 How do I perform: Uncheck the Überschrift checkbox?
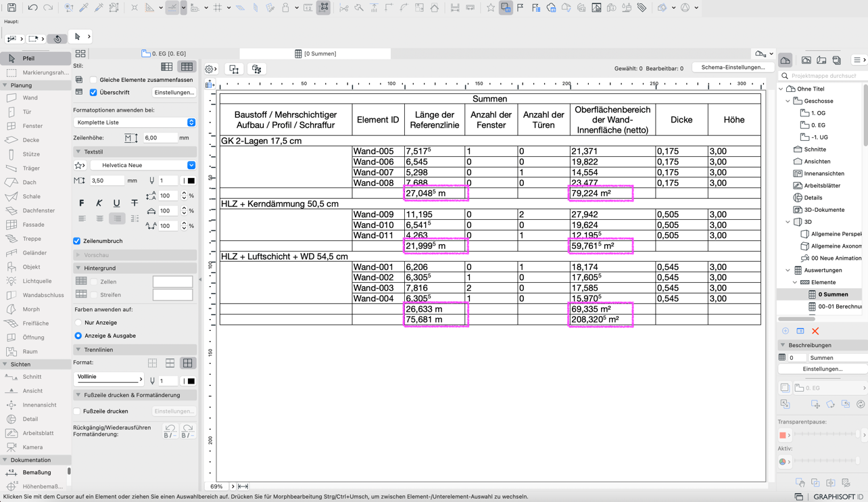click(93, 92)
